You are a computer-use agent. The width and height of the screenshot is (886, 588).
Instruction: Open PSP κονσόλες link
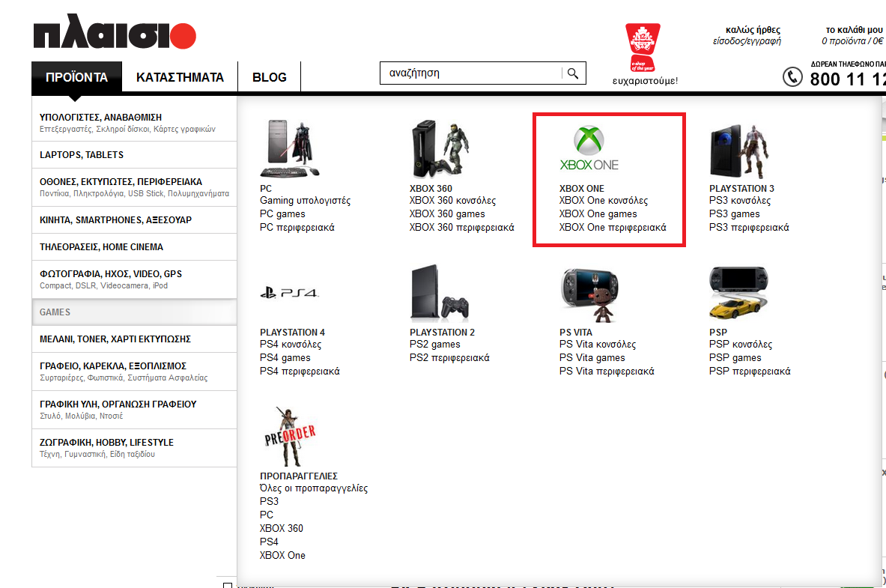[x=741, y=345]
